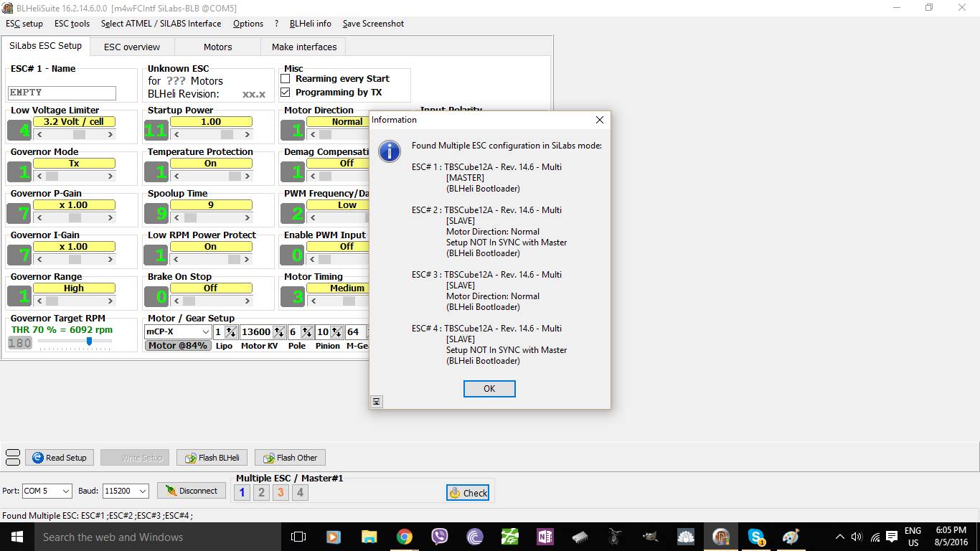Click the stacked-rectangles icon beside Read Setup

pos(13,458)
